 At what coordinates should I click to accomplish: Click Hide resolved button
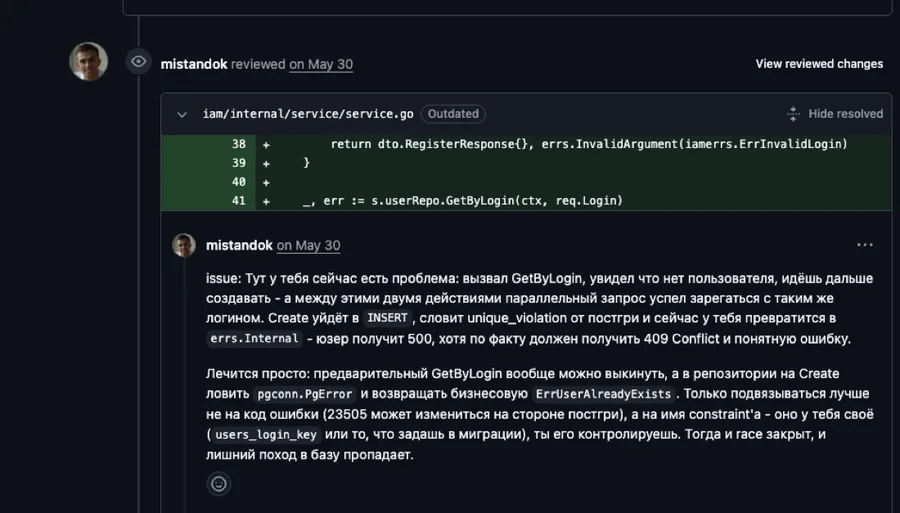[x=845, y=114]
